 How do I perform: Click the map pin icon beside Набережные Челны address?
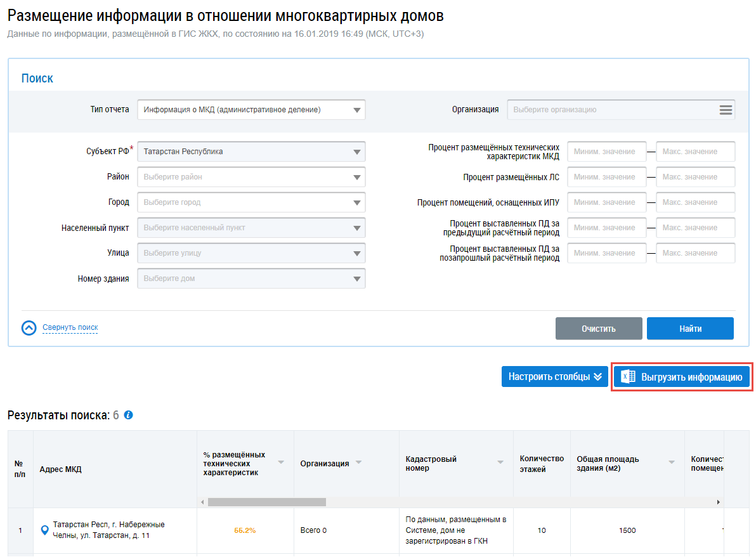click(x=44, y=530)
